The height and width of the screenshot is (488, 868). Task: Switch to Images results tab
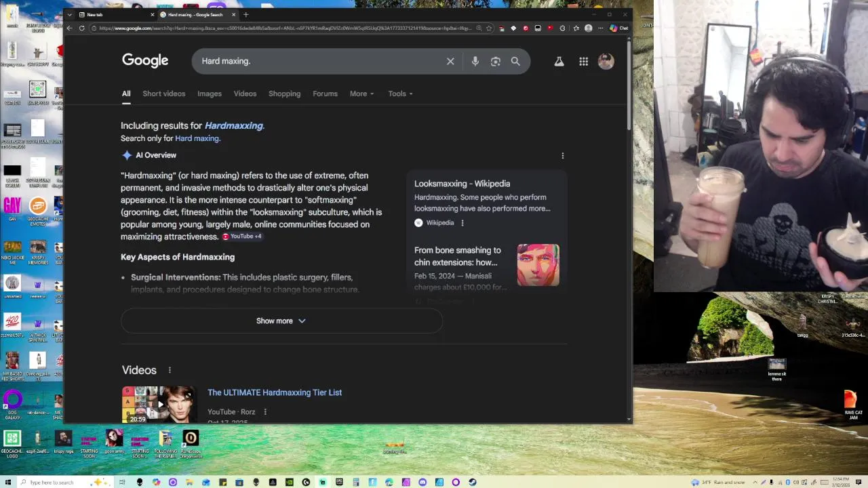tap(210, 94)
